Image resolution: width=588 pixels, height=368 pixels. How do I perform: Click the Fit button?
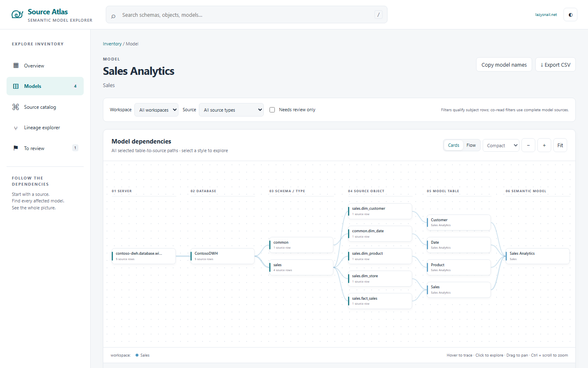coord(560,145)
